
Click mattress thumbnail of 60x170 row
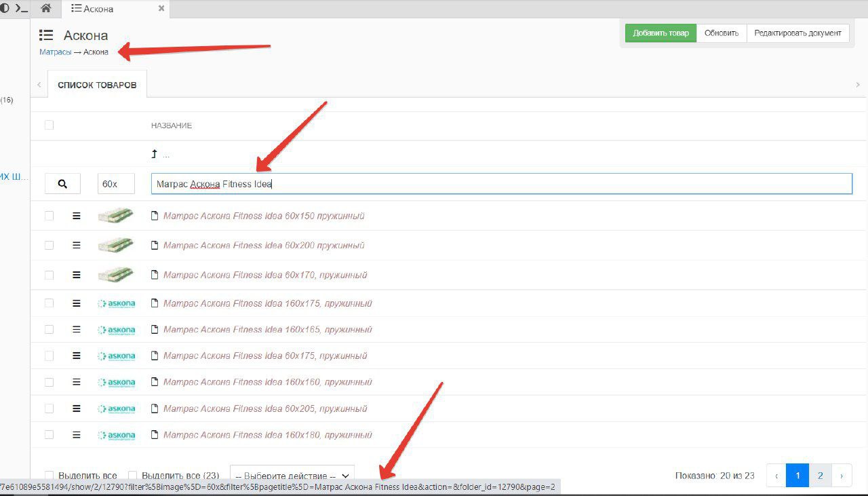[115, 275]
